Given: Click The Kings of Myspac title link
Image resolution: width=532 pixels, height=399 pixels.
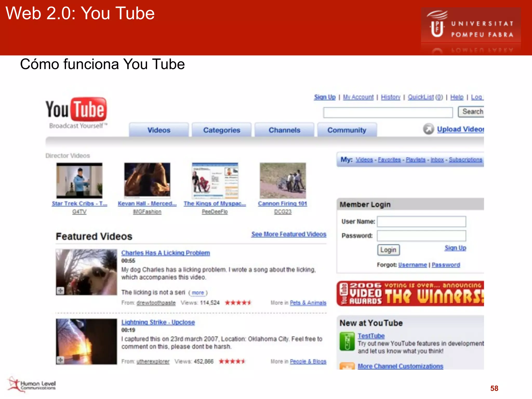Looking at the screenshot, I should tap(215, 204).
